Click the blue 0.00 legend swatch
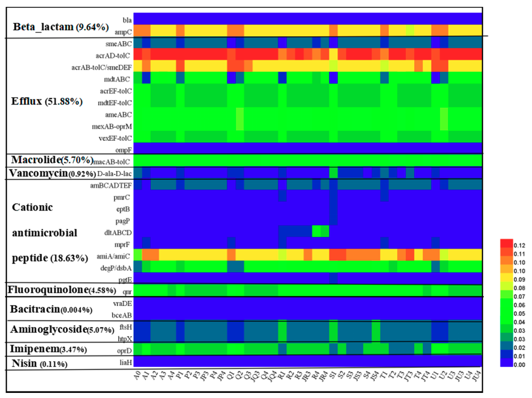Image resolution: width=532 pixels, height=398 pixels. click(x=506, y=363)
